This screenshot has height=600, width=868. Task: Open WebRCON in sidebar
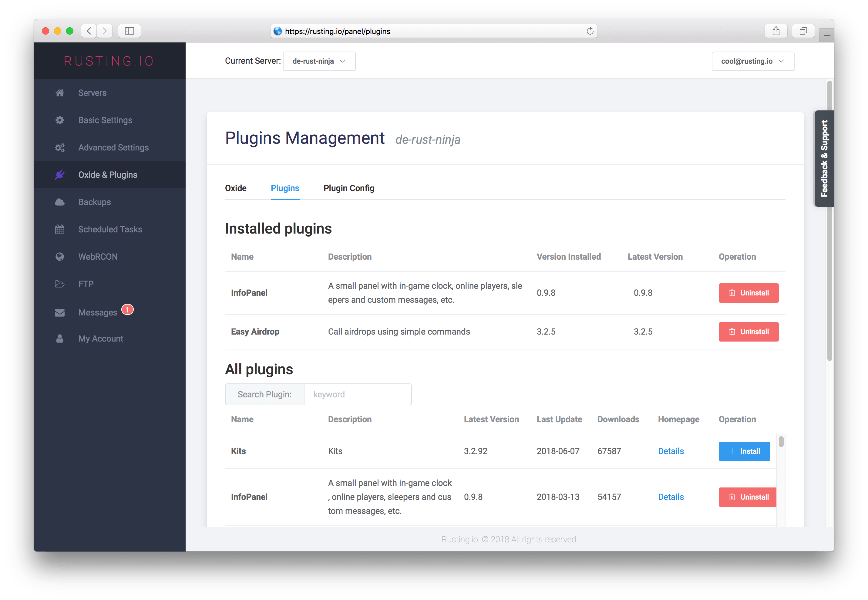110,257
